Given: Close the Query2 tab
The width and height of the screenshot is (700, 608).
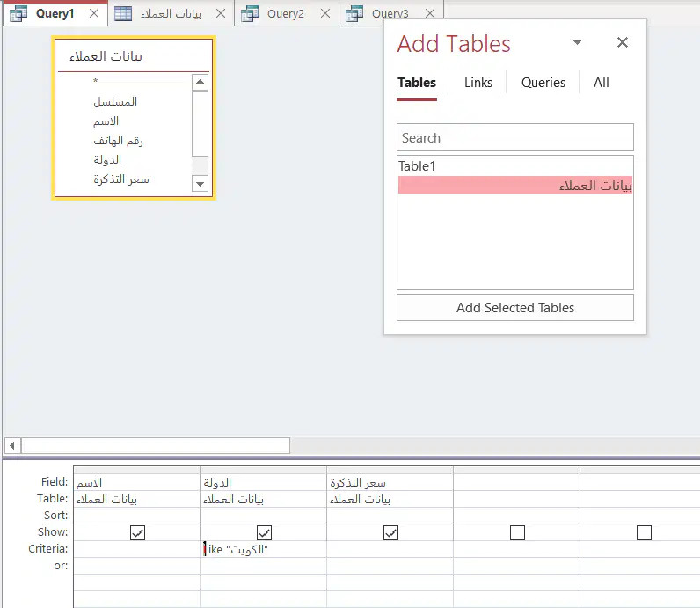Looking at the screenshot, I should (x=325, y=13).
